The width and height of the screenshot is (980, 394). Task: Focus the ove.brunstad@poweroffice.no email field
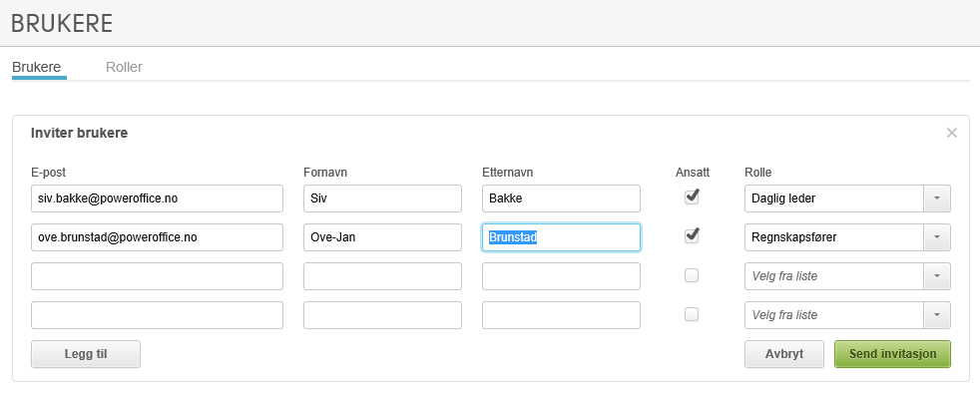[157, 237]
